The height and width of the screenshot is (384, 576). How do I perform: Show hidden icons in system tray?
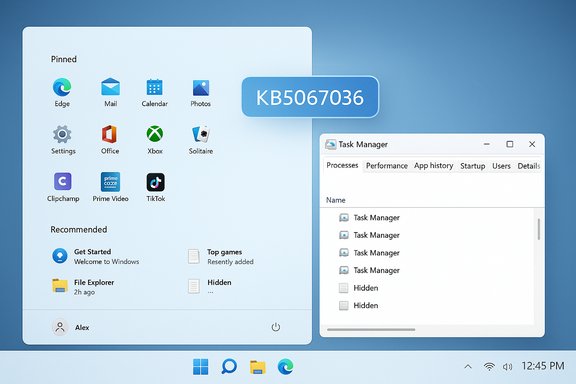click(x=468, y=366)
